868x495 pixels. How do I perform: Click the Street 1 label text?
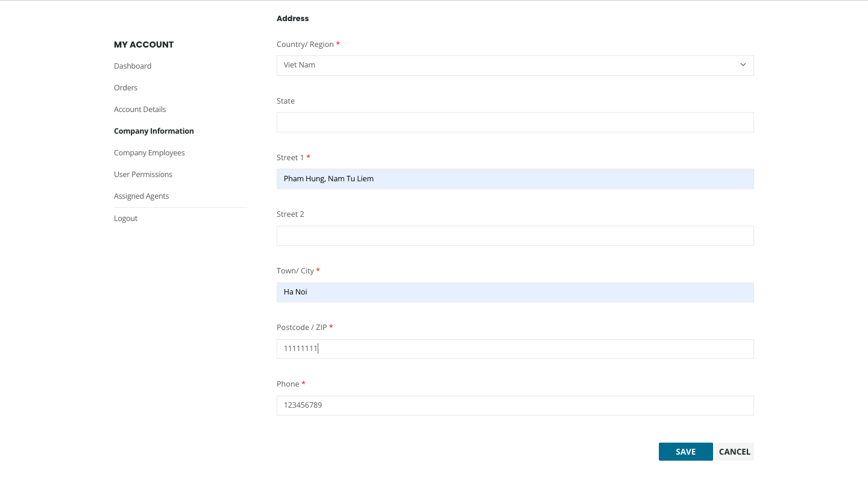coord(290,158)
